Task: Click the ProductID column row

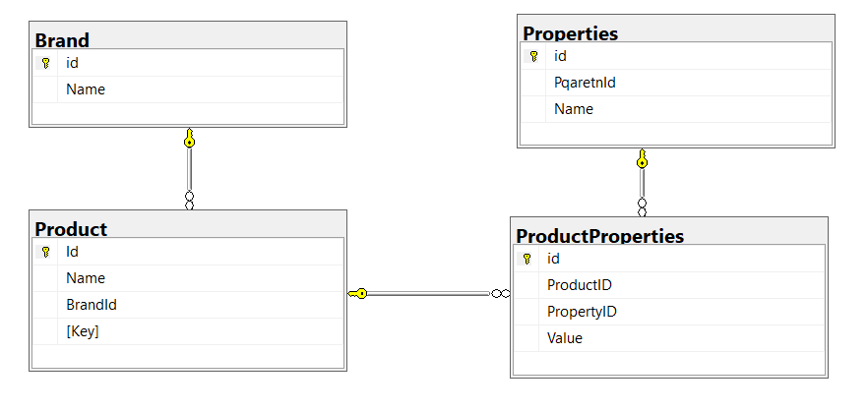Action: click(x=580, y=285)
